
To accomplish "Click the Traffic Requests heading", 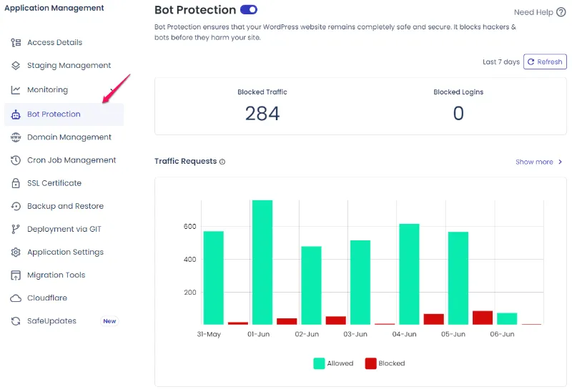I will click(185, 162).
